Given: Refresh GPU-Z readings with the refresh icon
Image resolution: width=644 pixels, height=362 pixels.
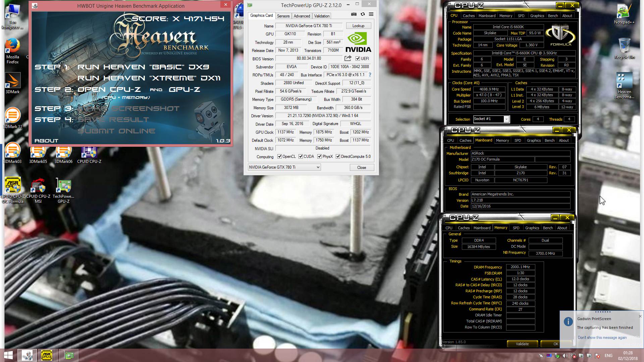Looking at the screenshot, I should point(363,14).
